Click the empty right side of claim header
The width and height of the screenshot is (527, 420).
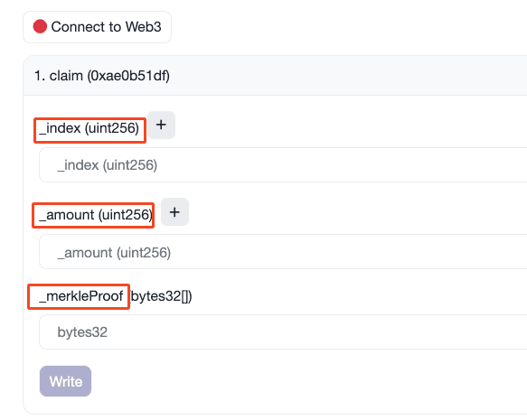350,76
